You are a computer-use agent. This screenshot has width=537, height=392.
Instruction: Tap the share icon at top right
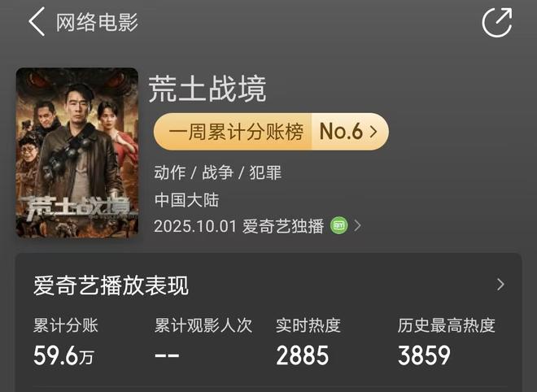[x=497, y=22]
